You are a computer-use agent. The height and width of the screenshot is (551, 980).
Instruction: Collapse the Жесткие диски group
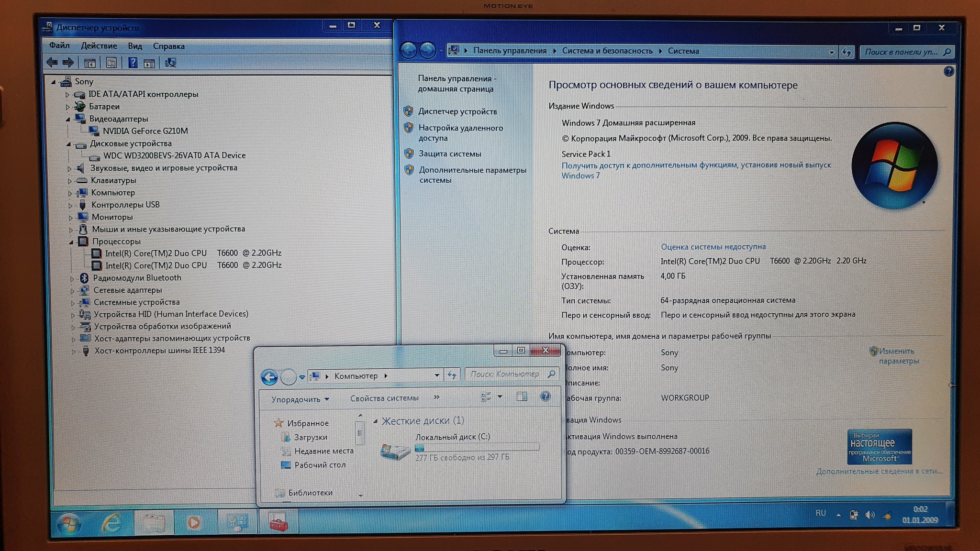[x=375, y=421]
